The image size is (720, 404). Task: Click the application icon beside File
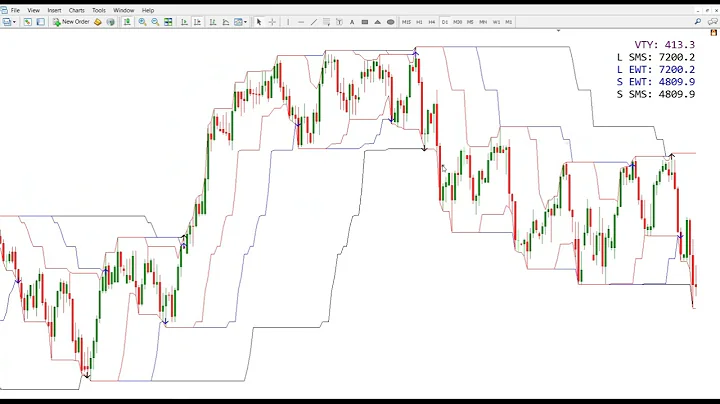pos(4,10)
